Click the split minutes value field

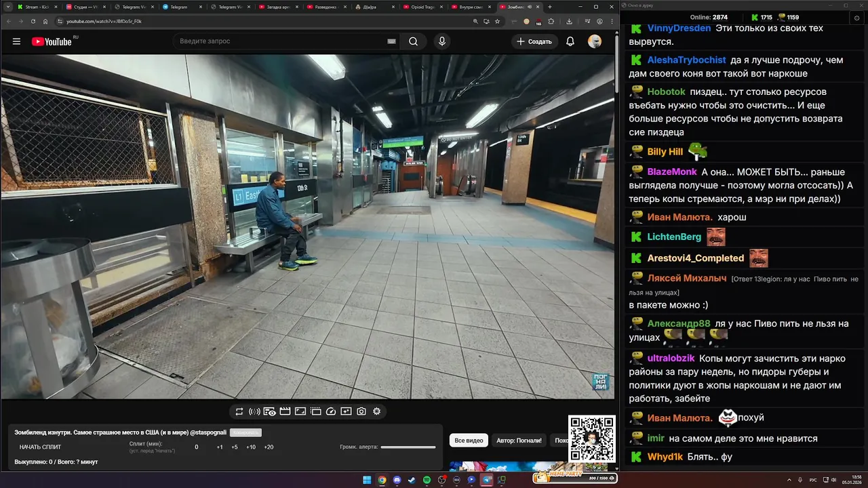pos(197,447)
